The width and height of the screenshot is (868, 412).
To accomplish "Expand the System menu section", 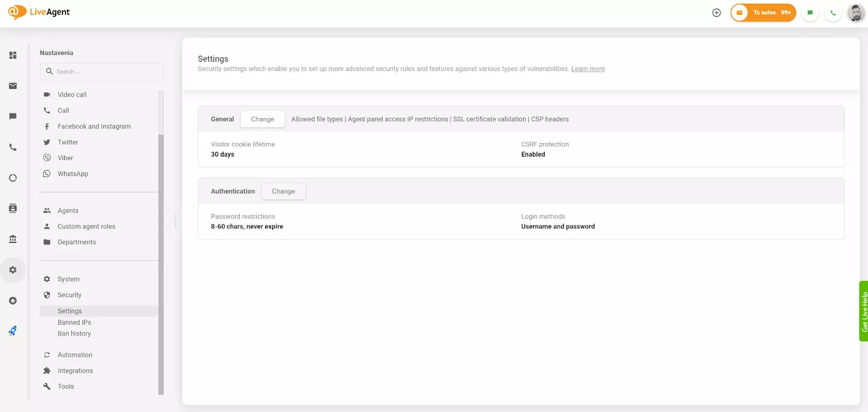I will click(x=68, y=279).
